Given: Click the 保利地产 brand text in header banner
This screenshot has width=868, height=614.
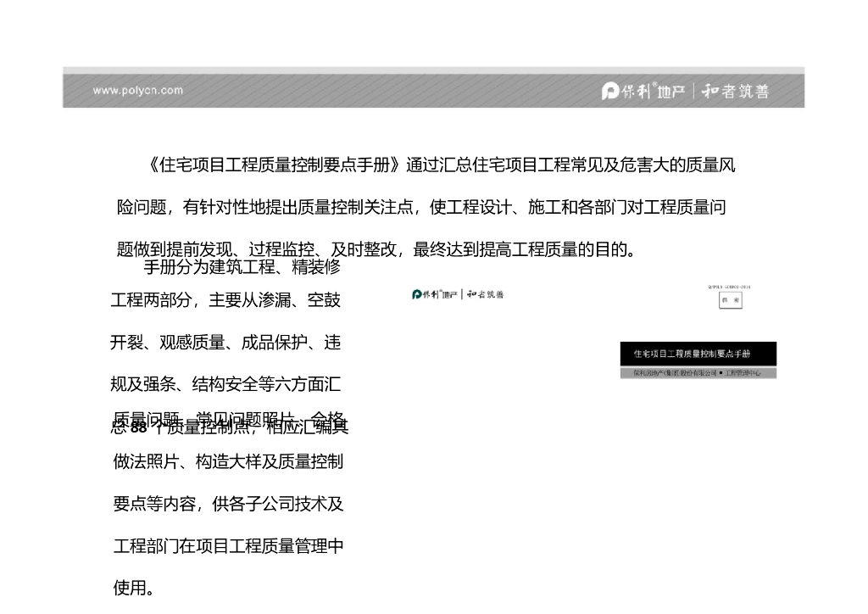Looking at the screenshot, I should click(x=653, y=92).
